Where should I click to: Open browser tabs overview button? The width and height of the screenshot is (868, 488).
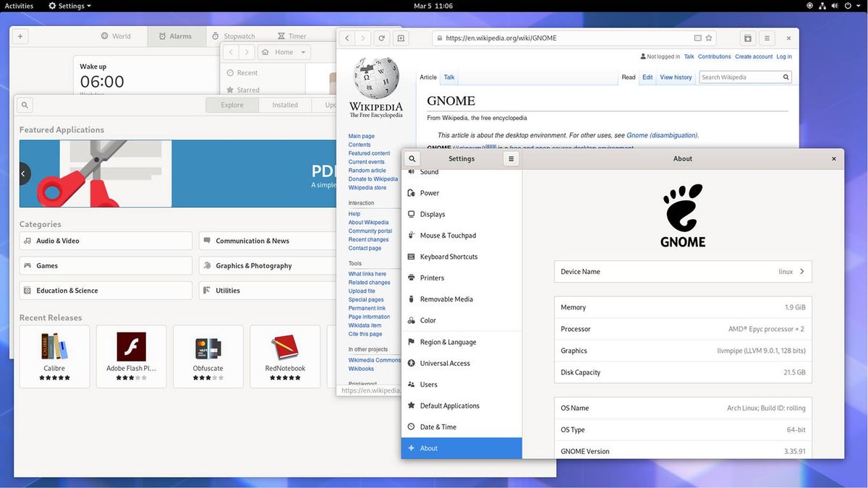(x=748, y=38)
